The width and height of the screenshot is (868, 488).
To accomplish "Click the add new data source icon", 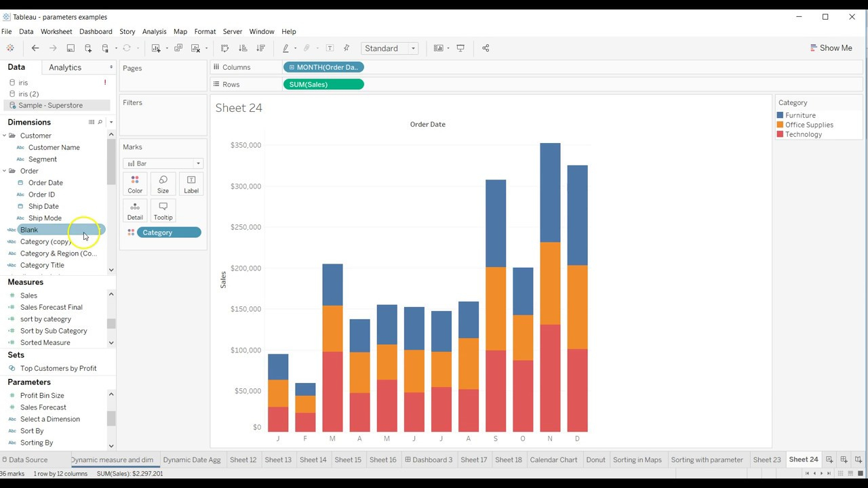I will click(88, 48).
